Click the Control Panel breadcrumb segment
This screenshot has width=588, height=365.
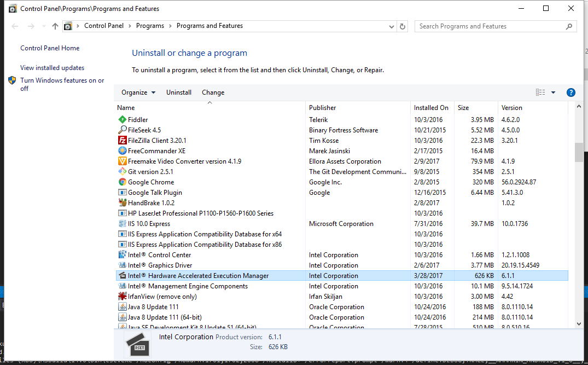click(x=104, y=26)
